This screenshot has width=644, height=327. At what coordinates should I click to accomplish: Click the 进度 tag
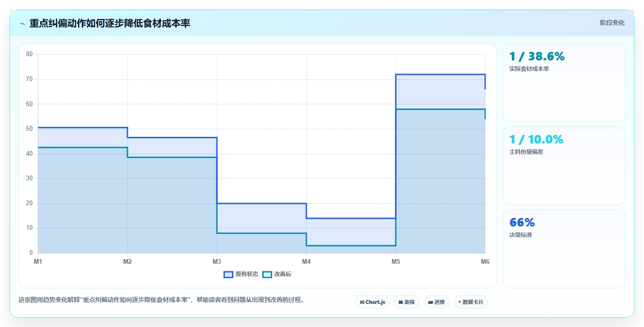[x=437, y=302]
